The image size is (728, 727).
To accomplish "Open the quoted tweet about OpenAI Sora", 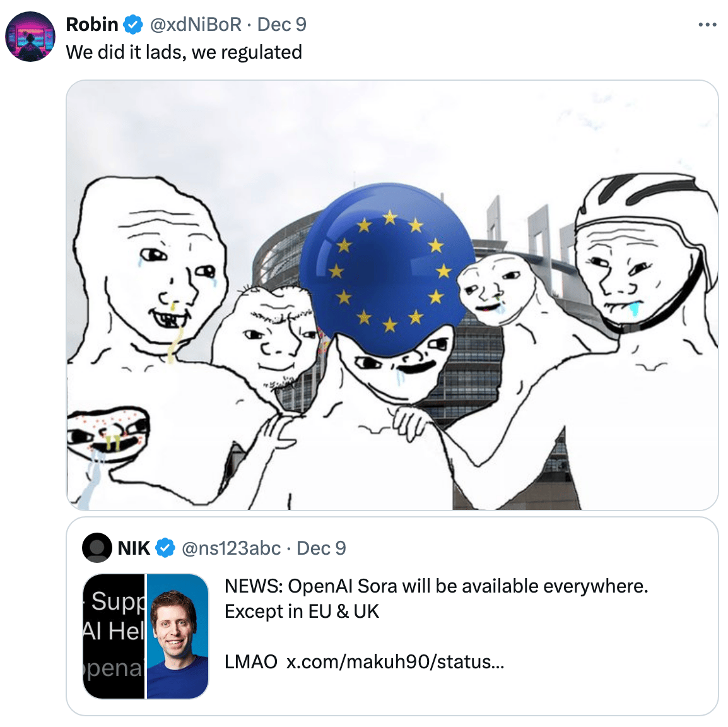I will click(x=392, y=617).
